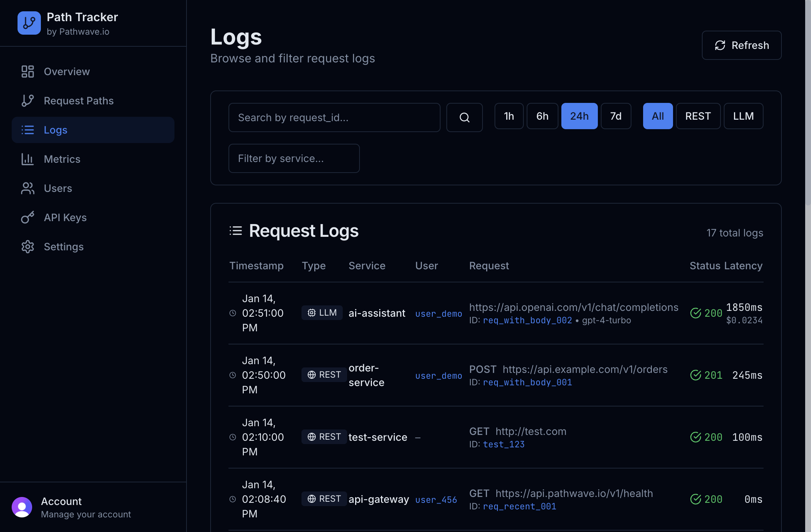Click the Logs list icon in sidebar
811x532 pixels.
click(x=28, y=130)
